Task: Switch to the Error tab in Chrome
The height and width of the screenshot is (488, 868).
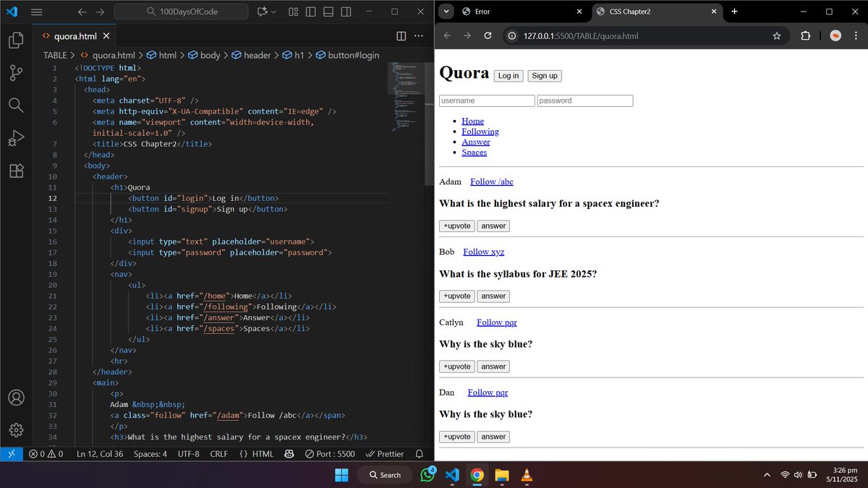Action: [521, 11]
